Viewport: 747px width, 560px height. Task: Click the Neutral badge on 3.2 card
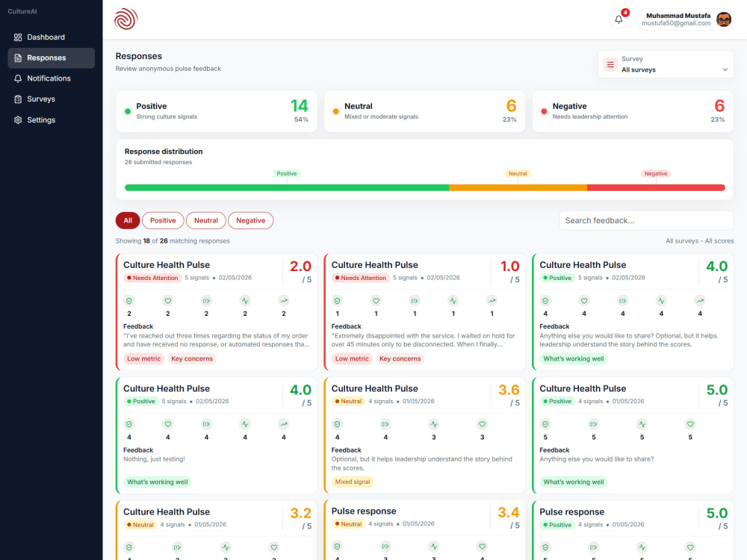[x=140, y=525]
